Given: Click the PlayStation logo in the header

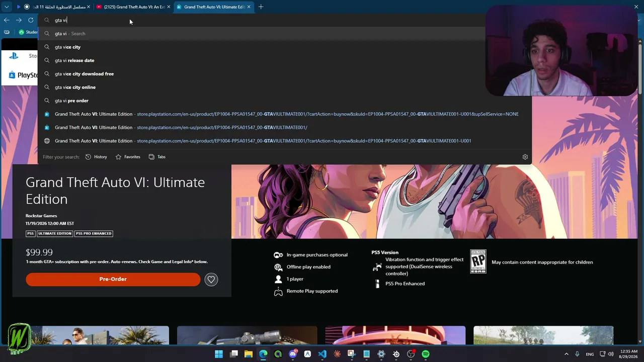Looking at the screenshot, I should (14, 56).
